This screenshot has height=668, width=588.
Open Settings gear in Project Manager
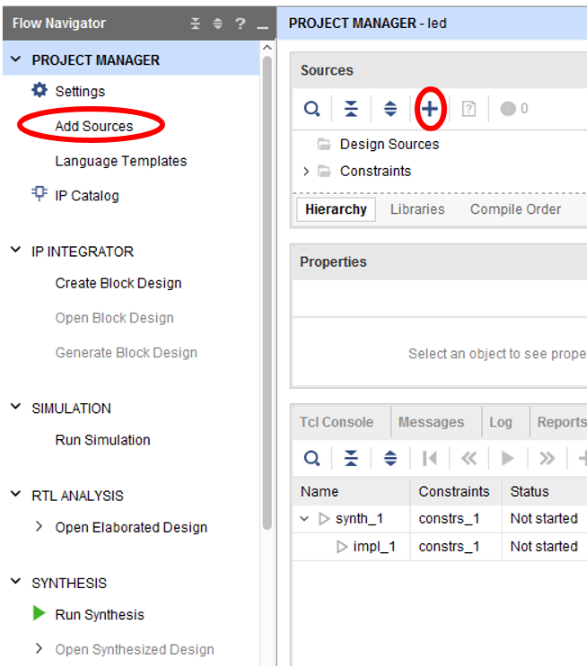pos(39,90)
